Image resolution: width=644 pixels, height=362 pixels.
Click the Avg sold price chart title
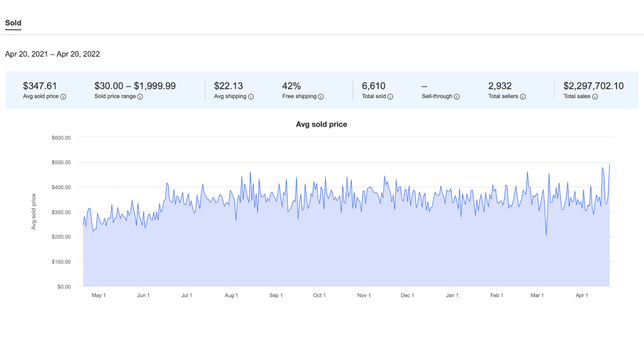[322, 124]
